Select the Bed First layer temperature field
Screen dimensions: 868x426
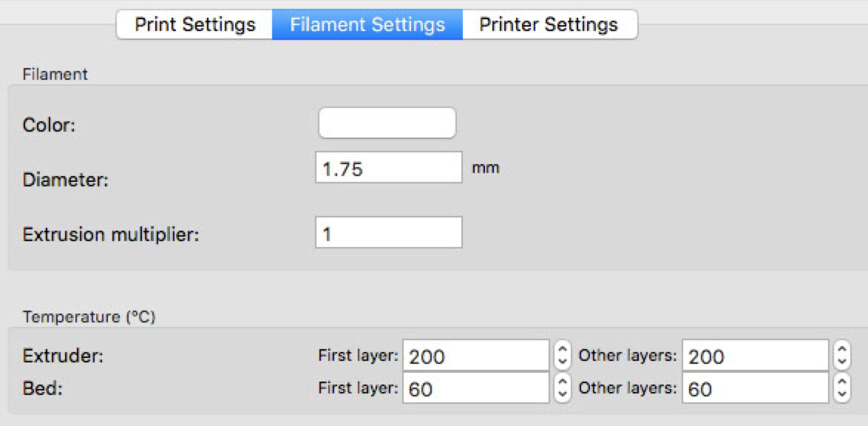(x=476, y=388)
